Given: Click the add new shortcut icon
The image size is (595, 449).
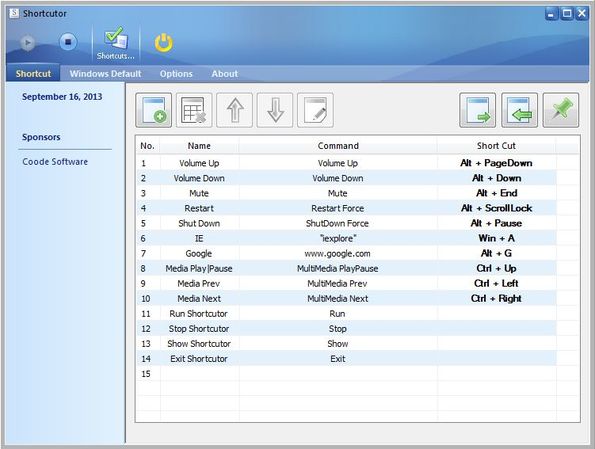Looking at the screenshot, I should click(x=154, y=110).
